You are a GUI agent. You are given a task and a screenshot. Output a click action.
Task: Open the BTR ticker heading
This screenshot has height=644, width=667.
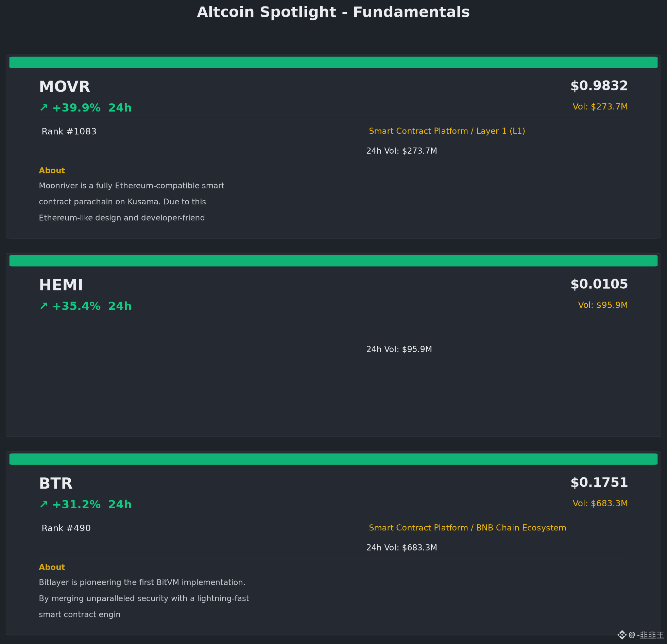tap(56, 484)
